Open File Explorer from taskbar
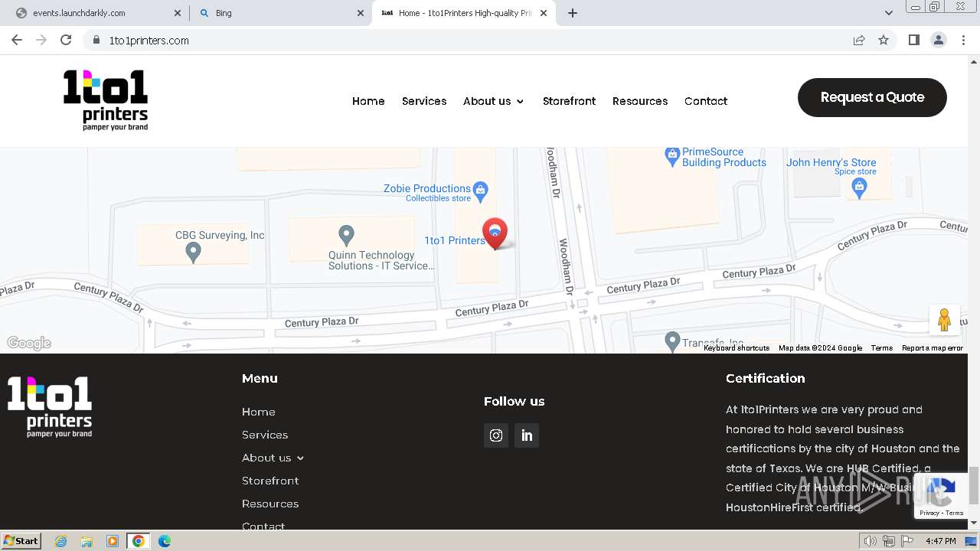This screenshot has height=551, width=980. [87, 541]
